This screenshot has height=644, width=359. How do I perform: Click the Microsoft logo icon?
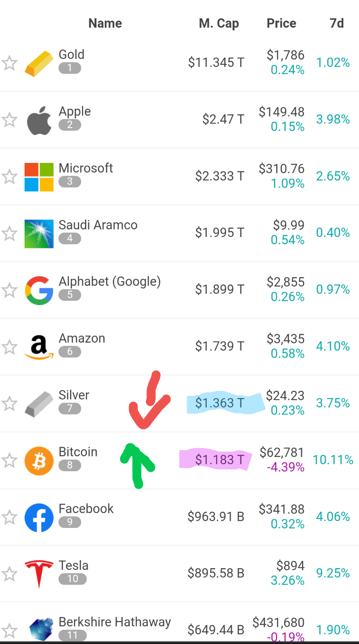click(x=39, y=177)
